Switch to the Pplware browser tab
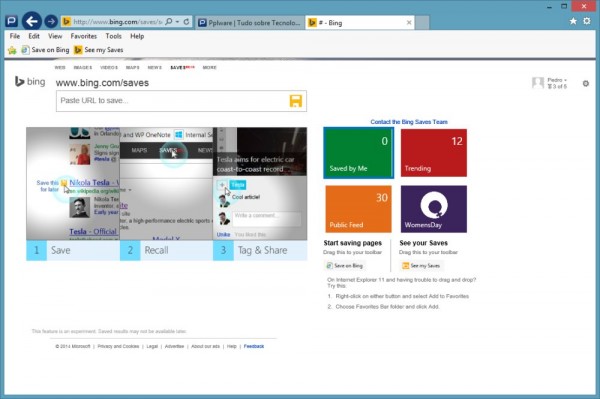Screen dimensions: 600x399 [249, 23]
